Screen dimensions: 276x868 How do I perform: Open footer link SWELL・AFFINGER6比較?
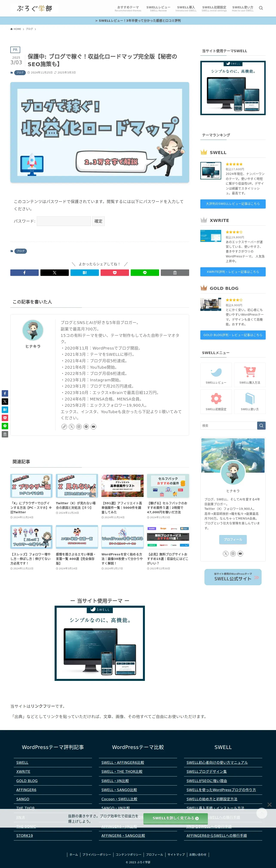point(123,763)
